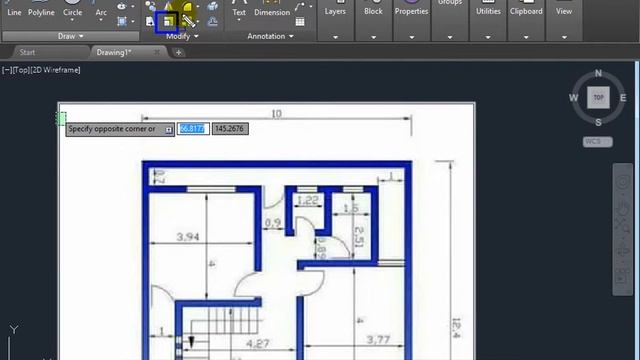
Task: Activate the Array tool
Action: (188, 21)
